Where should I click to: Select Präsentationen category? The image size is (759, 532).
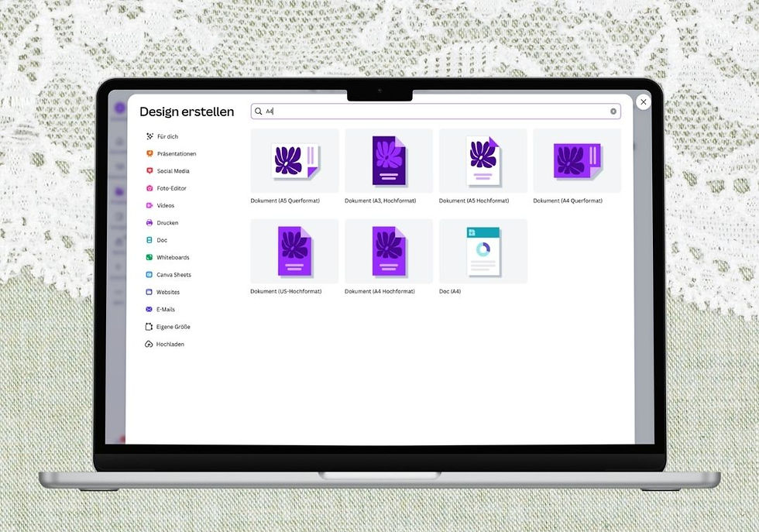(177, 153)
